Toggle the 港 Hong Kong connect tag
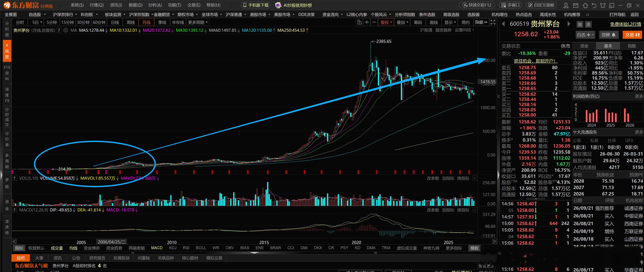The height and width of the screenshot is (272, 644). coord(588,24)
